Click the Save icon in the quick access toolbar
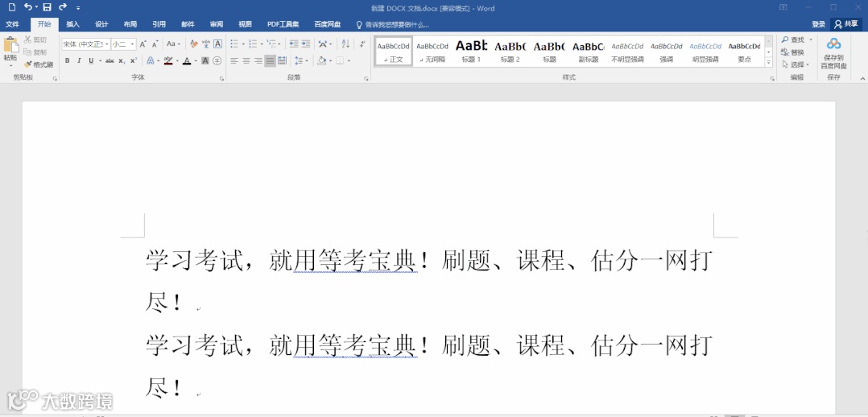This screenshot has height=417, width=868. tap(47, 7)
